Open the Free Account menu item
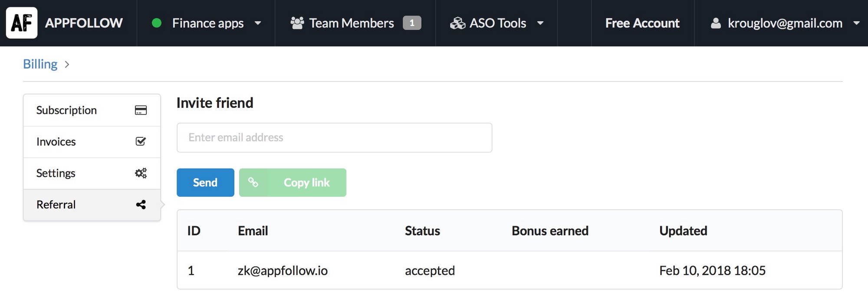The height and width of the screenshot is (299, 868). pos(642,23)
